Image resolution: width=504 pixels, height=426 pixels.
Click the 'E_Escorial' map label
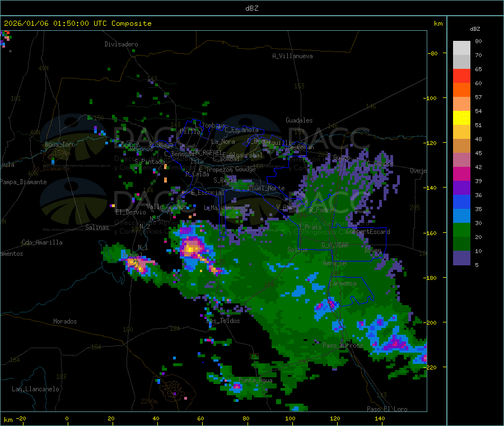208,193
